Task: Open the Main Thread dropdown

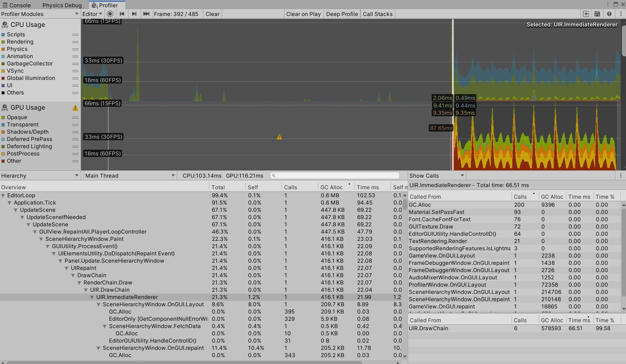Action: pyautogui.click(x=130, y=175)
